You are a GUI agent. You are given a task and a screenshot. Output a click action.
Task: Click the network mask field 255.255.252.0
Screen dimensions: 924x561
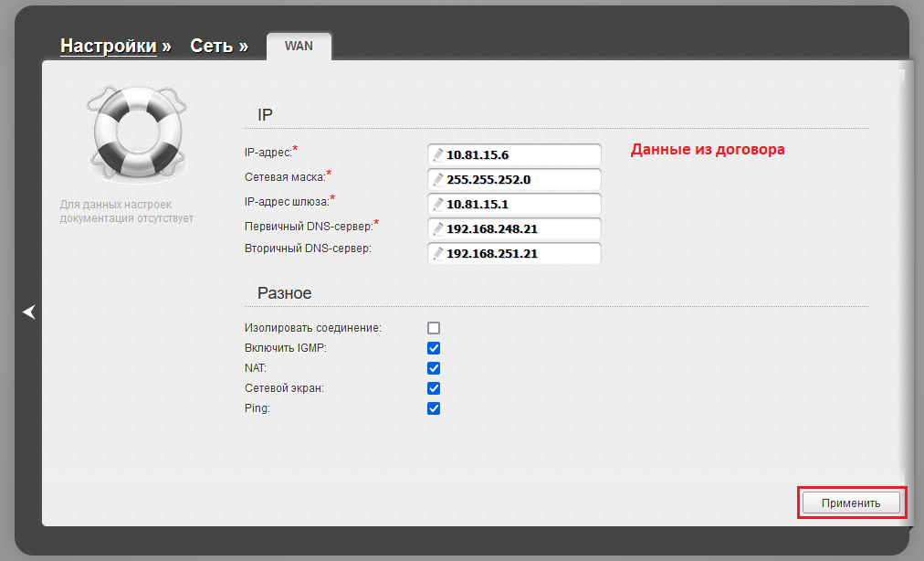[520, 179]
